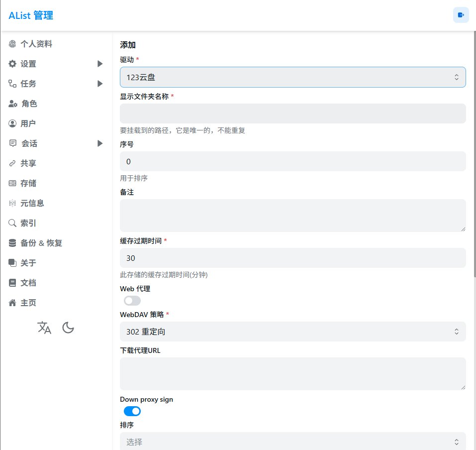Click the fingerprint icon beside 个人资料

[12, 44]
